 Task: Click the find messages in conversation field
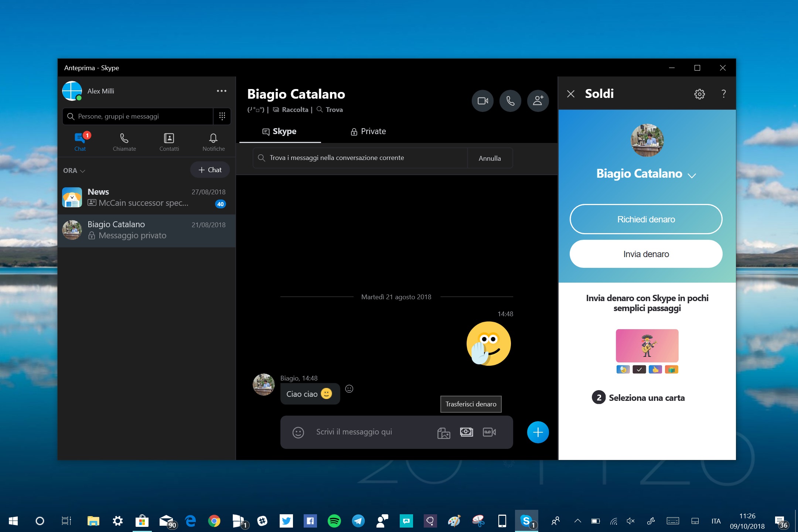coord(360,158)
